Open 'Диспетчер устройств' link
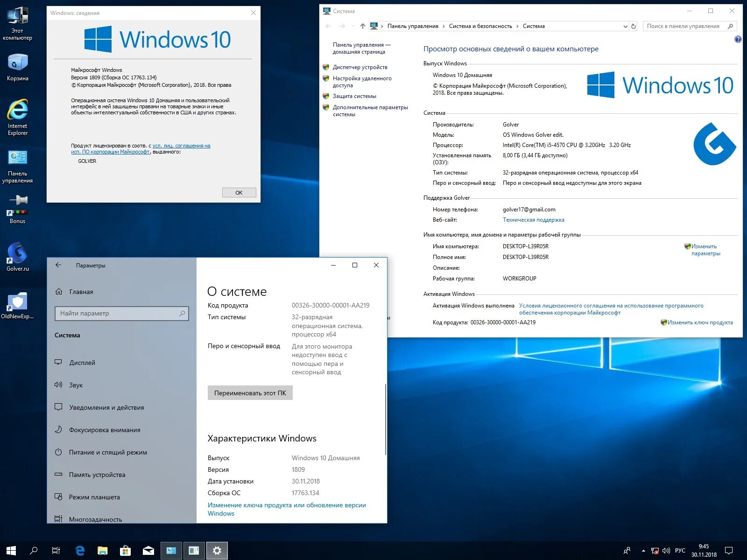 pyautogui.click(x=360, y=67)
